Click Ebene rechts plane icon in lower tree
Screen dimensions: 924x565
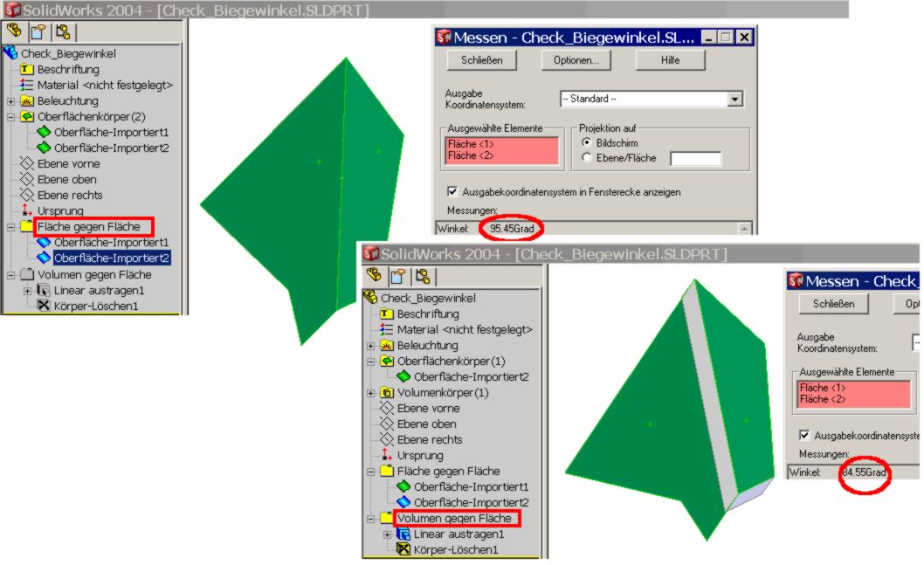coord(387,439)
